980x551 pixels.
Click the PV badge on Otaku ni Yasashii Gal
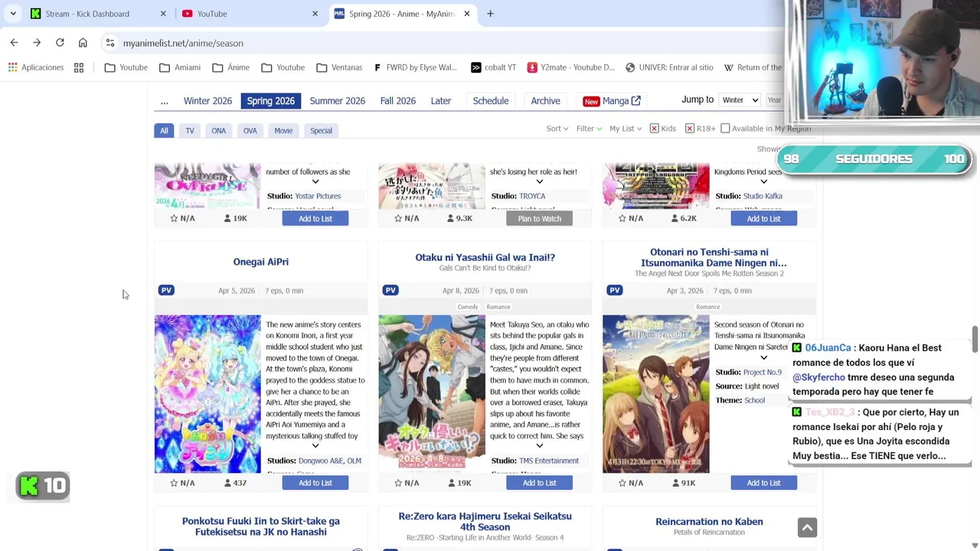pyautogui.click(x=390, y=290)
